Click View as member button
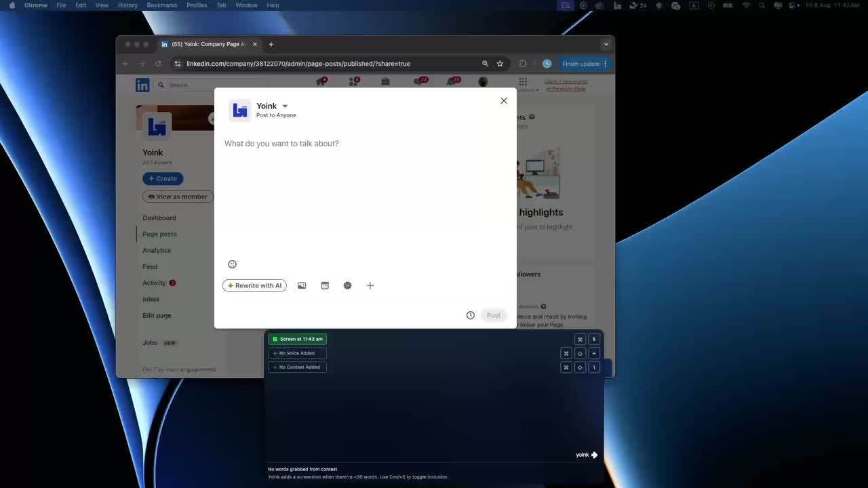Screen dimensions: 868x488 pos(178,197)
